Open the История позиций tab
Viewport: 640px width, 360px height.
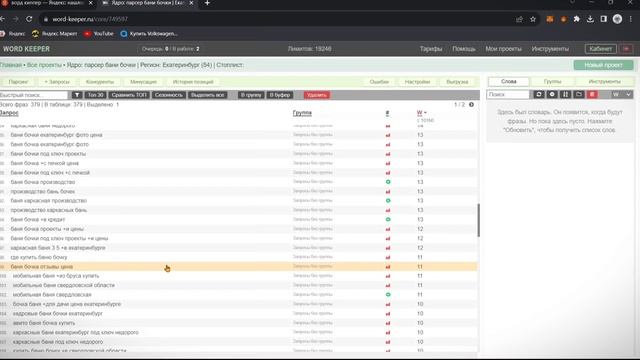click(193, 82)
